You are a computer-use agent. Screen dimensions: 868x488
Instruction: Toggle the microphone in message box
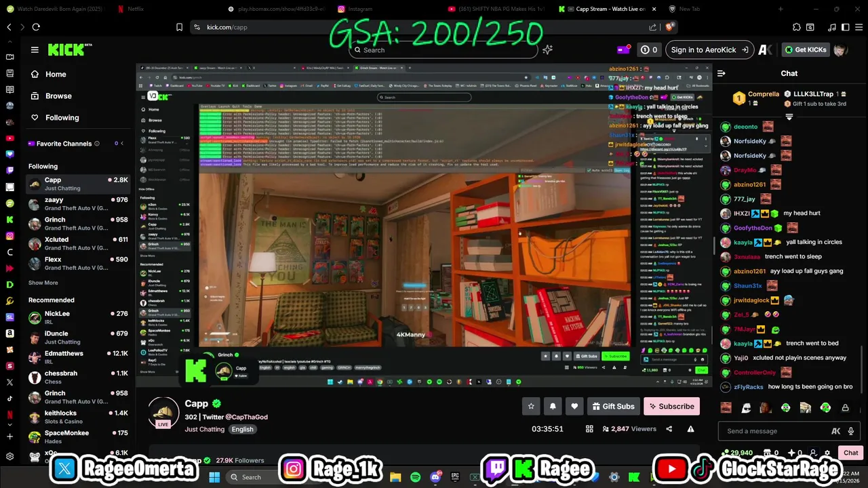850,431
